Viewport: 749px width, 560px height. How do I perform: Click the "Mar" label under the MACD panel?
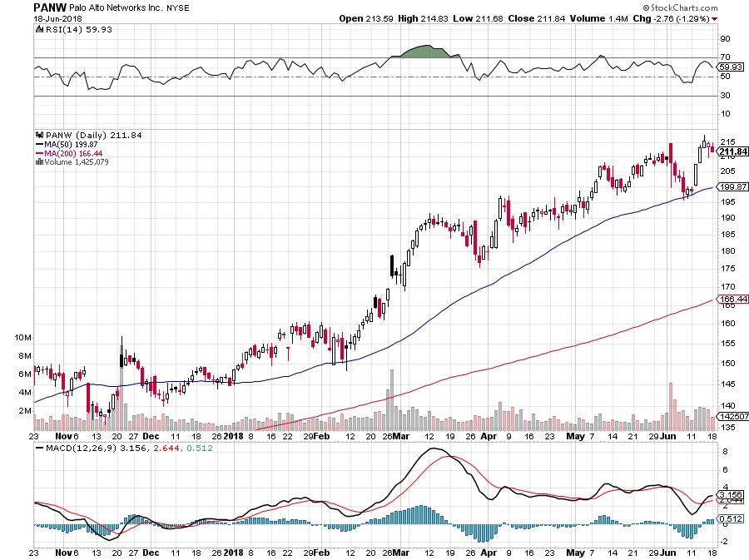(x=401, y=553)
